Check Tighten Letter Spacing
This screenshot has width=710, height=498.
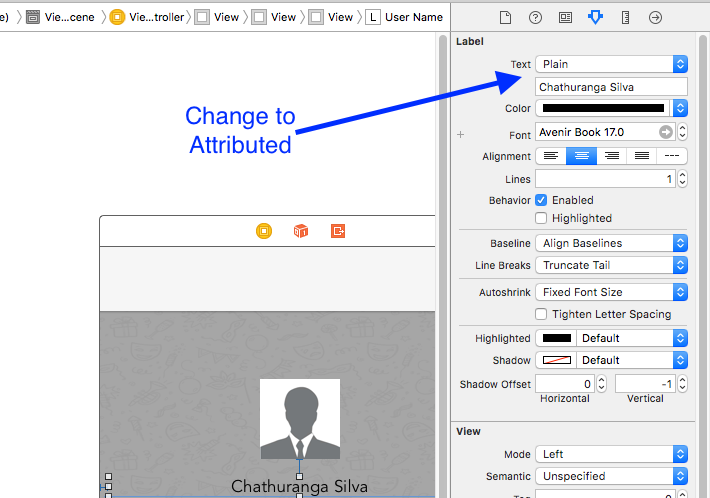point(541,314)
